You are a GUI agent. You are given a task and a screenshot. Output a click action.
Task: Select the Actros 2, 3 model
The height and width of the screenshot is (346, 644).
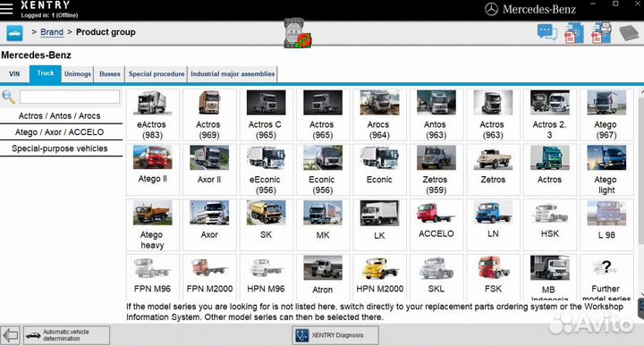[x=549, y=115]
